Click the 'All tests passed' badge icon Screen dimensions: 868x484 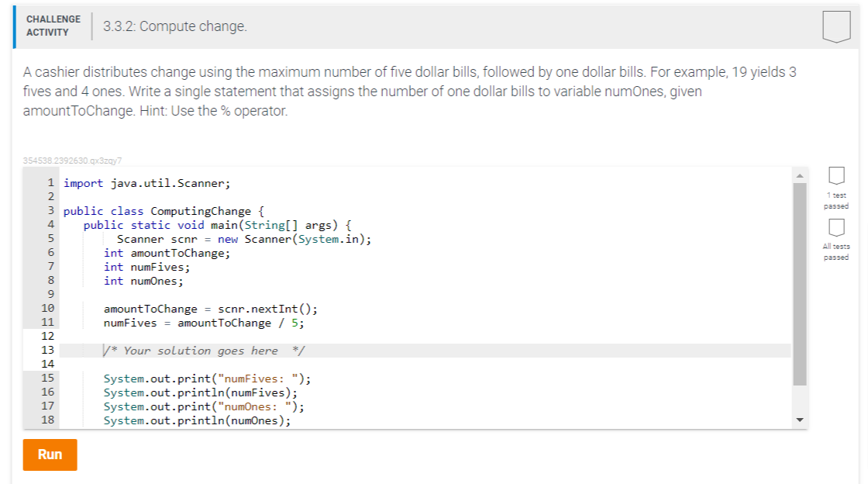(836, 227)
